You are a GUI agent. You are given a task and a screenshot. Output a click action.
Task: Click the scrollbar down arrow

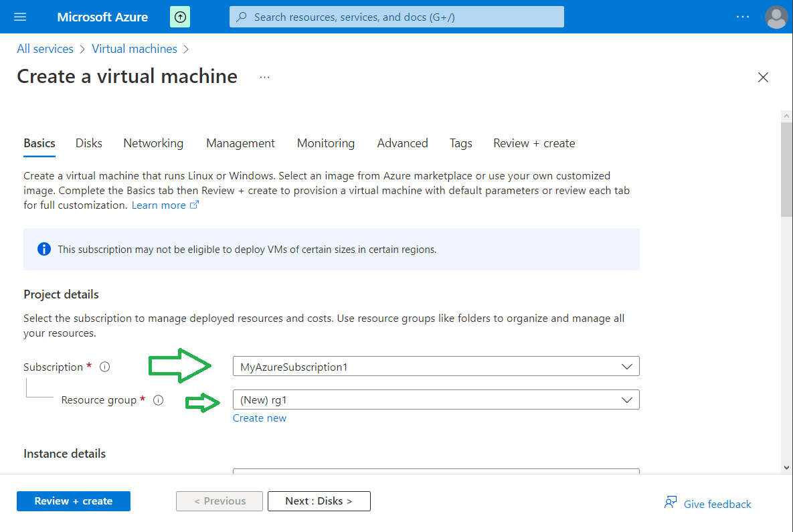tap(786, 468)
